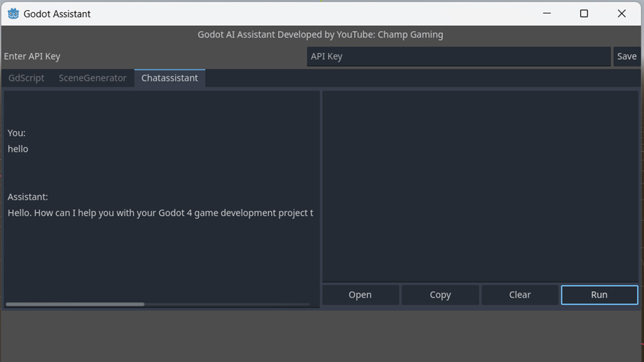Maximize the Godot Assistant window
The image size is (644, 362).
point(584,14)
